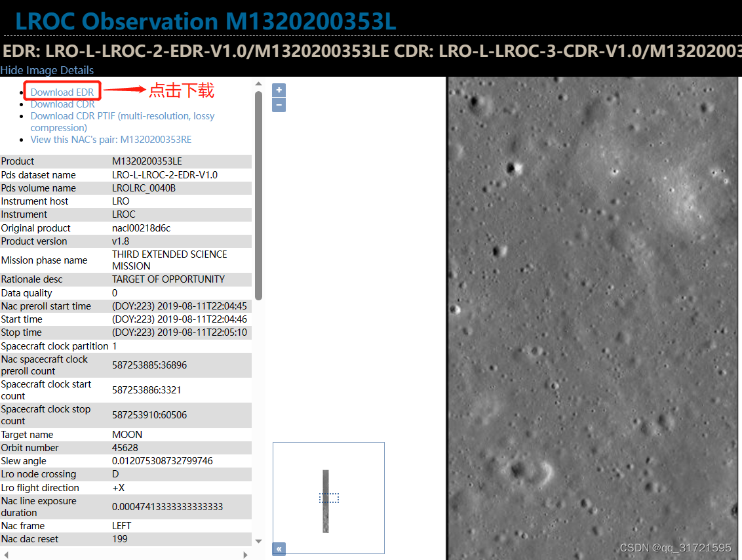Select Pds volume name value LROLRC_0040B

pos(144,188)
